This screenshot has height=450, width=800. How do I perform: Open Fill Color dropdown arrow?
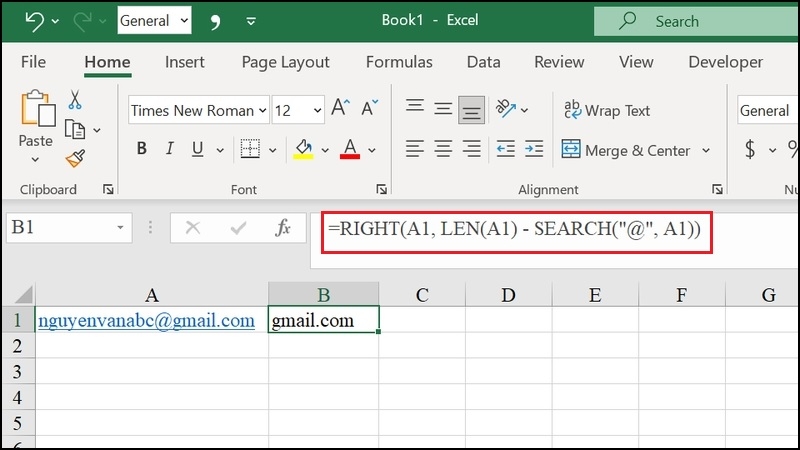click(325, 150)
